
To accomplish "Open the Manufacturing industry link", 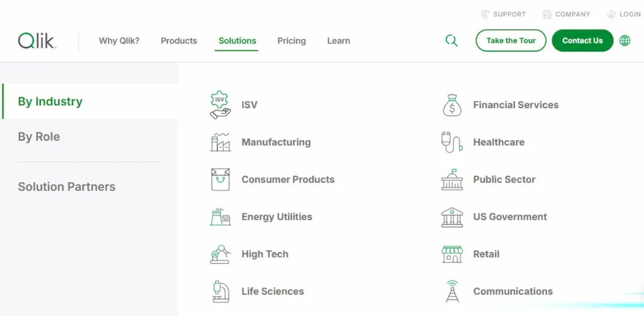I will pyautogui.click(x=276, y=142).
